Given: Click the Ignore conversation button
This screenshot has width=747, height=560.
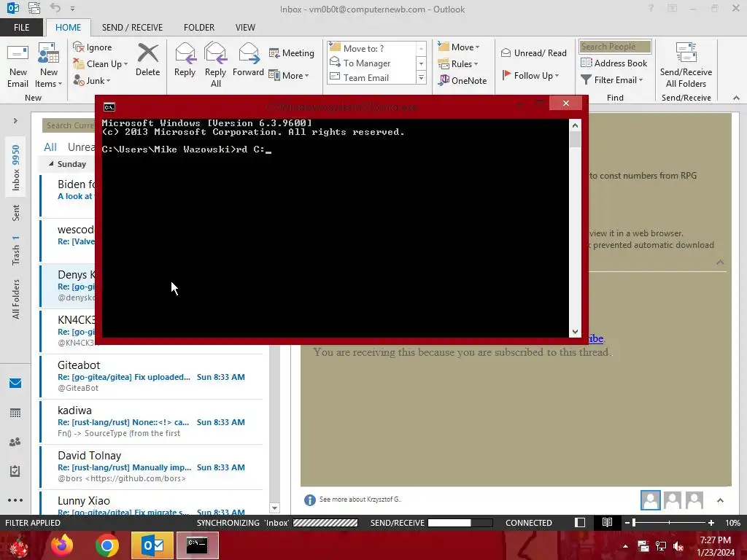Looking at the screenshot, I should point(93,47).
